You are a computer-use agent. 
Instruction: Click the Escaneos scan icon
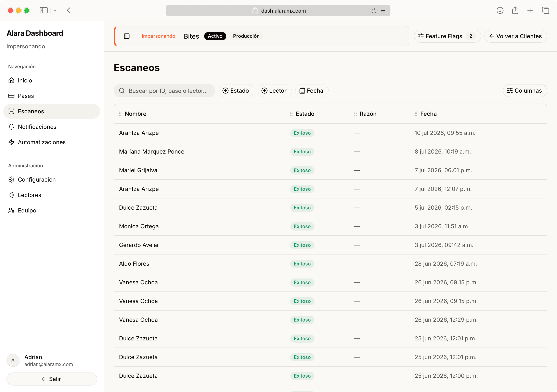[x=11, y=111]
